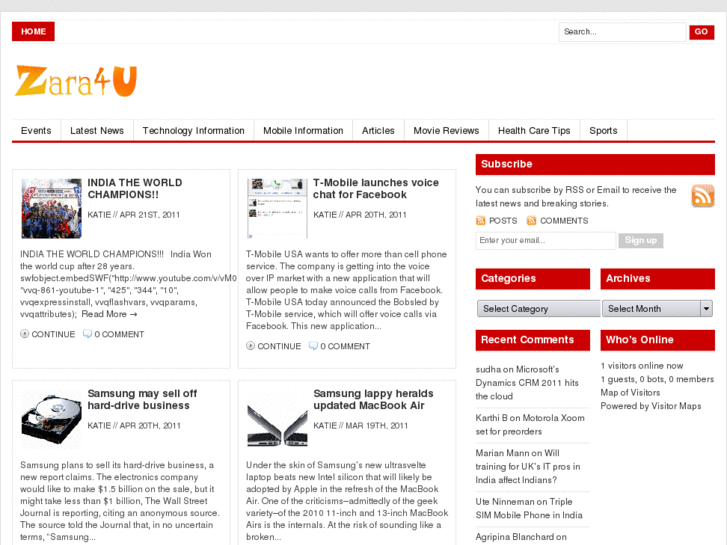Click the Who's Online section header
Image resolution: width=727 pixels, height=545 pixels.
click(657, 340)
